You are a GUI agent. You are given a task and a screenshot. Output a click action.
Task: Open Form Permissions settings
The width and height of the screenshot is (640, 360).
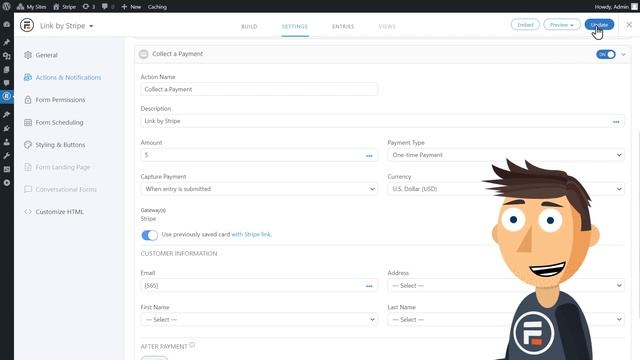tap(55, 100)
